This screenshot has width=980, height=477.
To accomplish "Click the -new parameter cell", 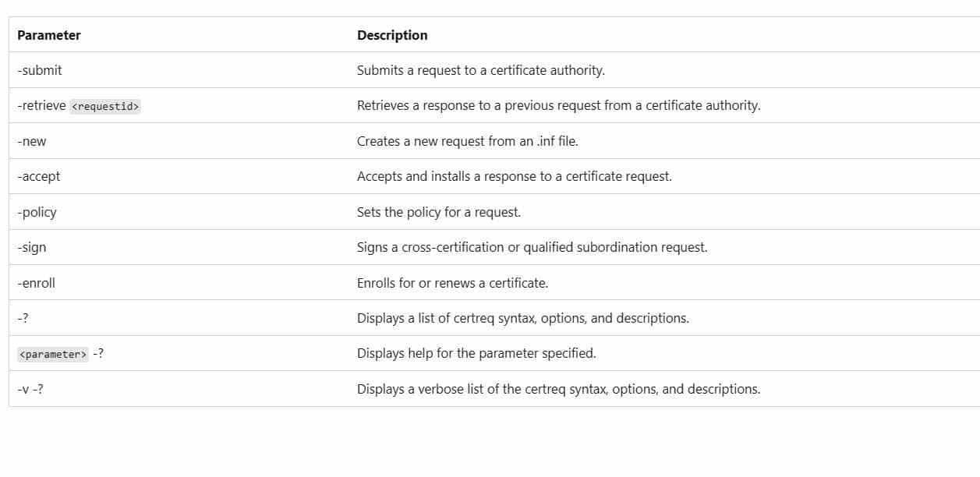I will [32, 141].
